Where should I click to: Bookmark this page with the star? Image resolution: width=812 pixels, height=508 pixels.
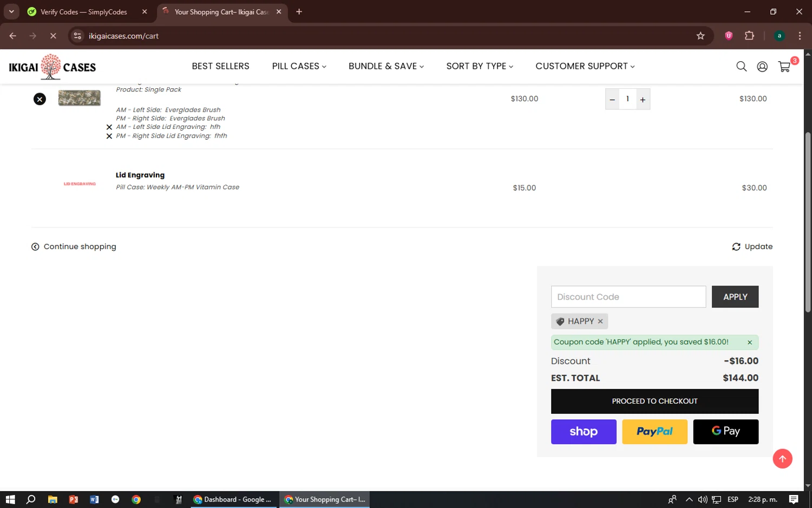[700, 36]
